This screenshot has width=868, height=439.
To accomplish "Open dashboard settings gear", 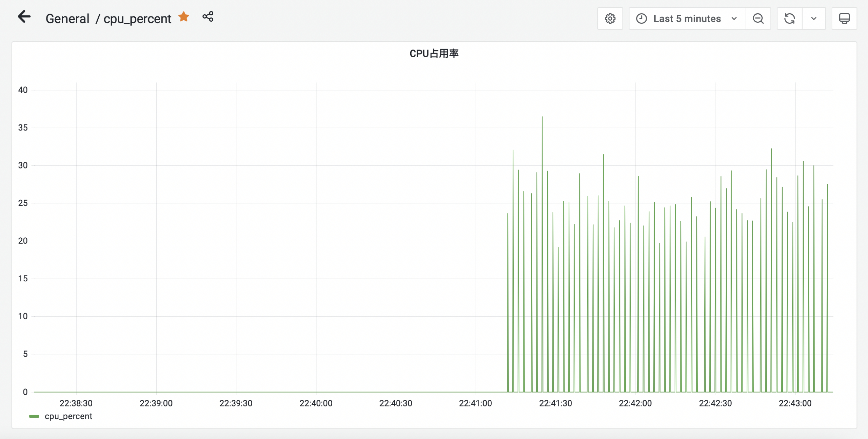I will [610, 18].
